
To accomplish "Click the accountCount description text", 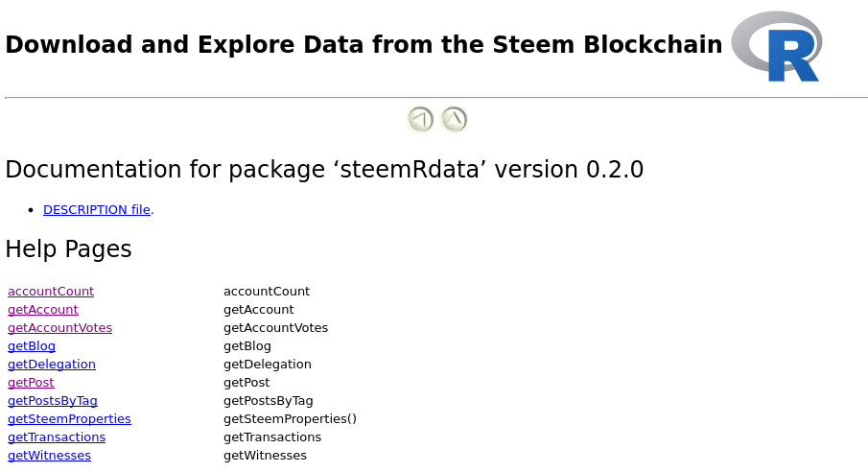I will tap(267, 292).
